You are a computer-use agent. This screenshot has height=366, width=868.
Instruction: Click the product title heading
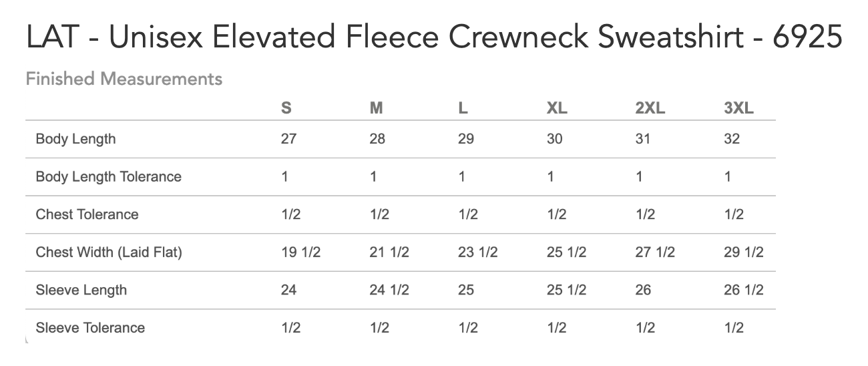point(433,38)
